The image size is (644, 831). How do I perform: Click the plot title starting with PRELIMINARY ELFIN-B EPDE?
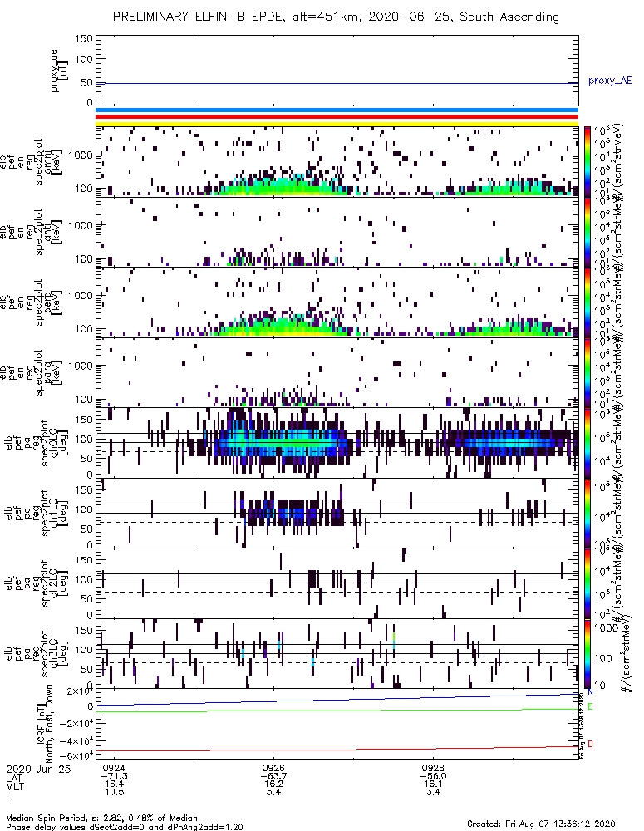tap(336, 17)
